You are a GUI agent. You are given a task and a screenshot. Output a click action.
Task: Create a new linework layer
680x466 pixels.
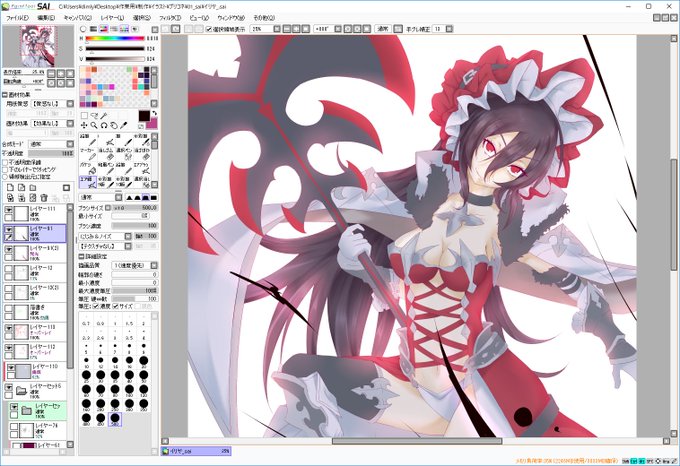coord(21,188)
